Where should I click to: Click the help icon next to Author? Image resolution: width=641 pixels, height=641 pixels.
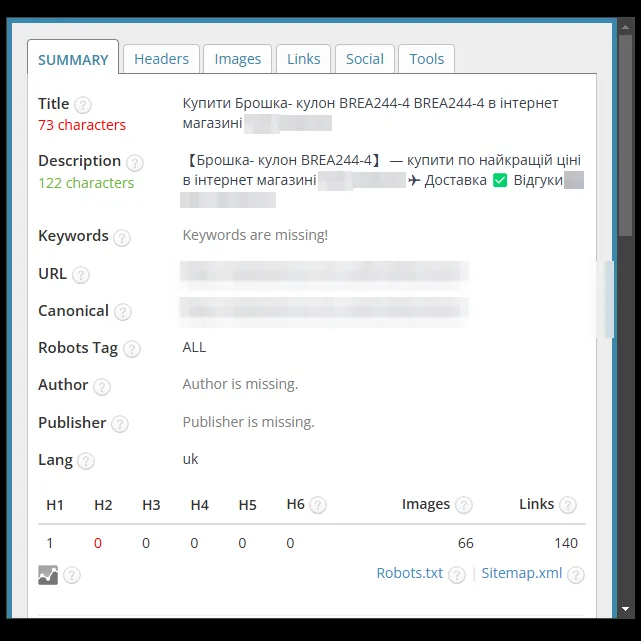tap(102, 386)
